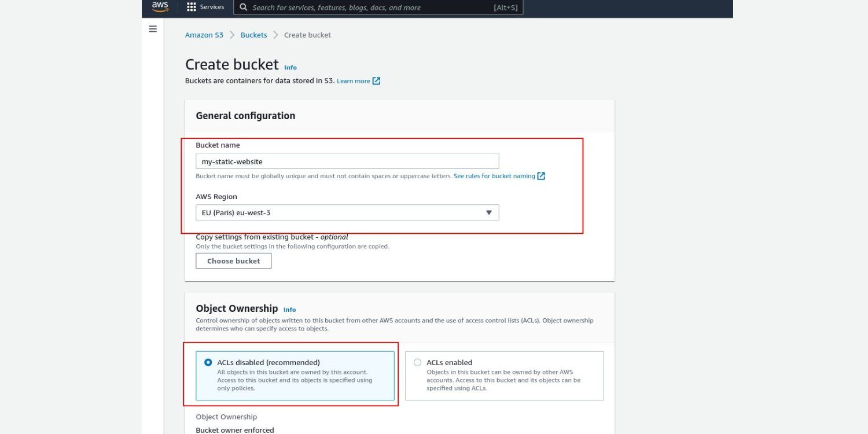Viewport: 868px width, 434px height.
Task: Click the General configuration heading
Action: tap(245, 116)
